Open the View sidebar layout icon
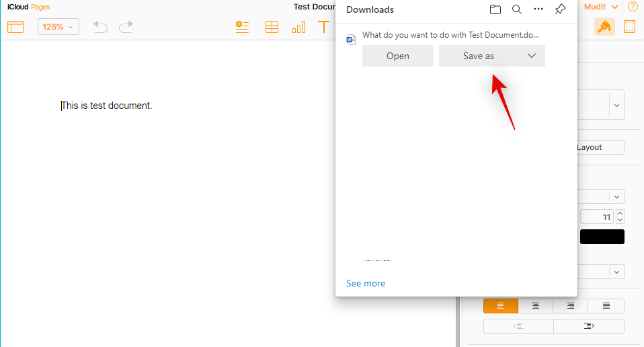This screenshot has width=644, height=347. click(x=15, y=27)
